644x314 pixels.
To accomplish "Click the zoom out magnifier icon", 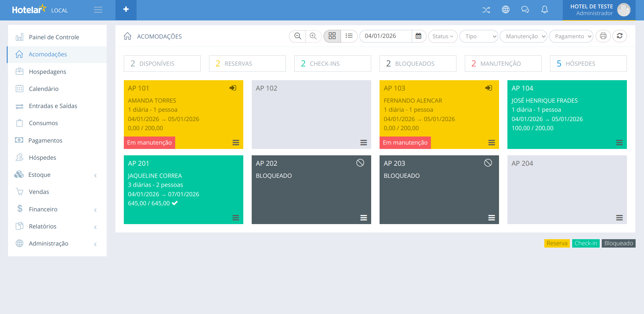I will pyautogui.click(x=297, y=36).
